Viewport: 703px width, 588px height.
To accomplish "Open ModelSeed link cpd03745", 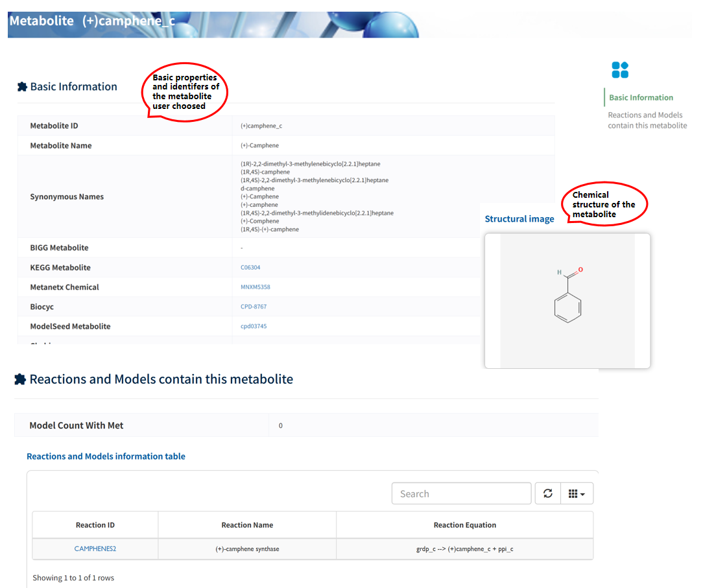I will pos(254,326).
